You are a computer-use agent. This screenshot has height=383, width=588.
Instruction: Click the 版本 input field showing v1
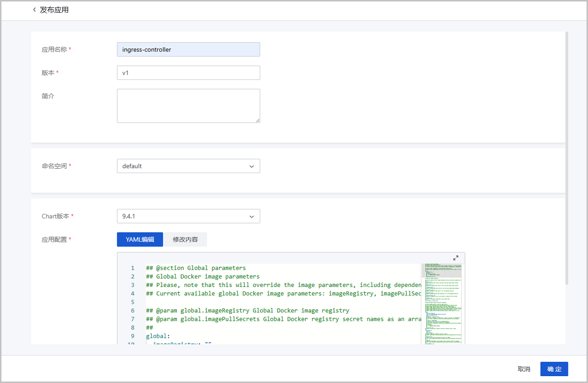pos(188,73)
